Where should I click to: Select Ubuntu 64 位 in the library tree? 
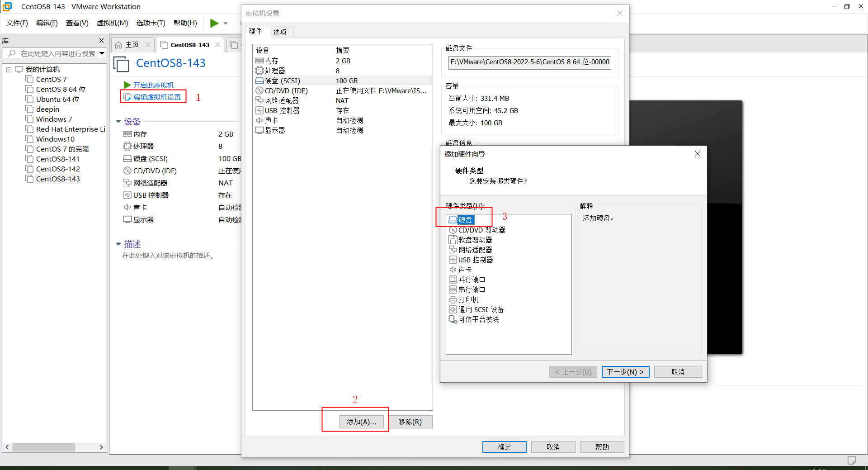click(x=57, y=100)
